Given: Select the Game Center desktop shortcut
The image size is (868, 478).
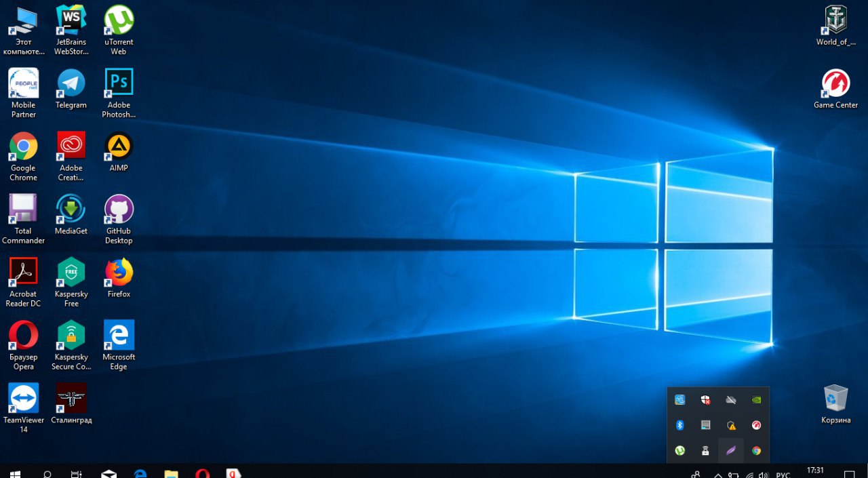Looking at the screenshot, I should (835, 89).
